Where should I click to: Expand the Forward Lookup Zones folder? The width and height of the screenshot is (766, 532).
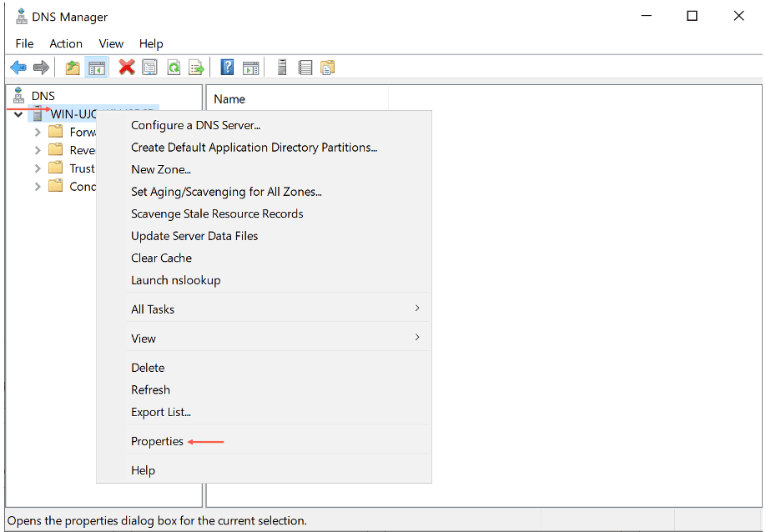[x=38, y=132]
